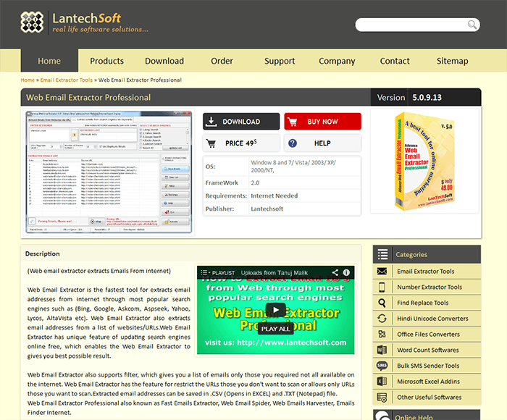Screen dimensions: 507x420
Task: Click the video info icon
Action: pyautogui.click(x=346, y=272)
